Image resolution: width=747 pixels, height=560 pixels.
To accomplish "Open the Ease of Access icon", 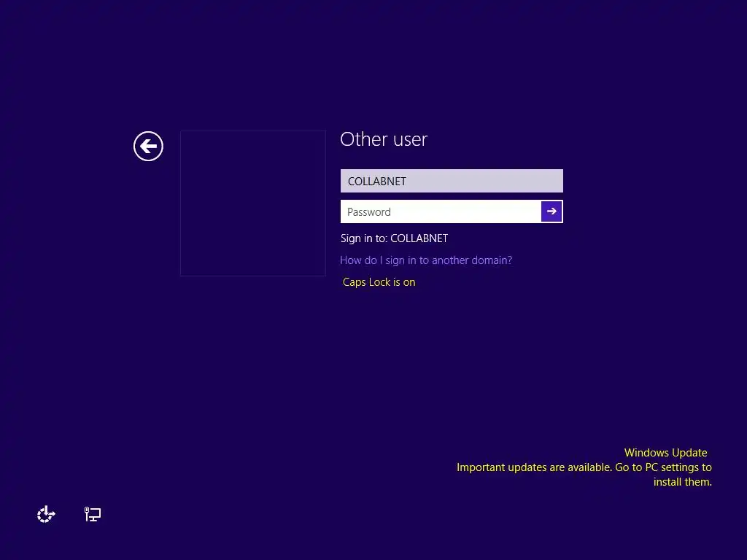I will [x=46, y=514].
